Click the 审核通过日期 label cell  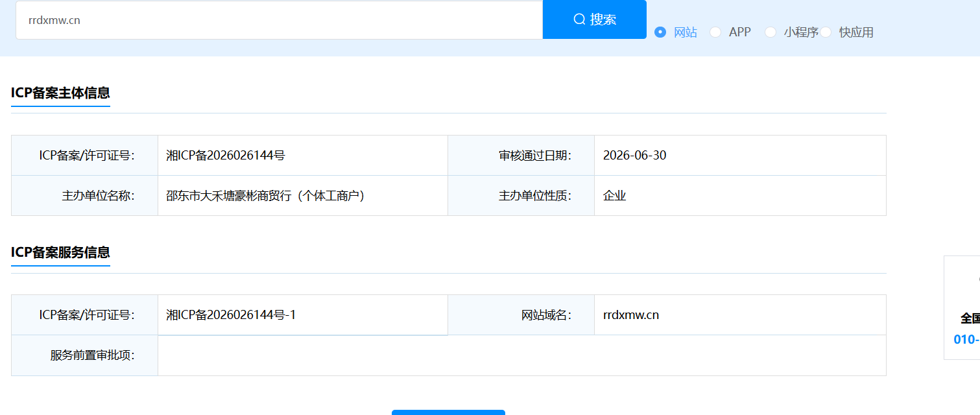tap(521, 156)
